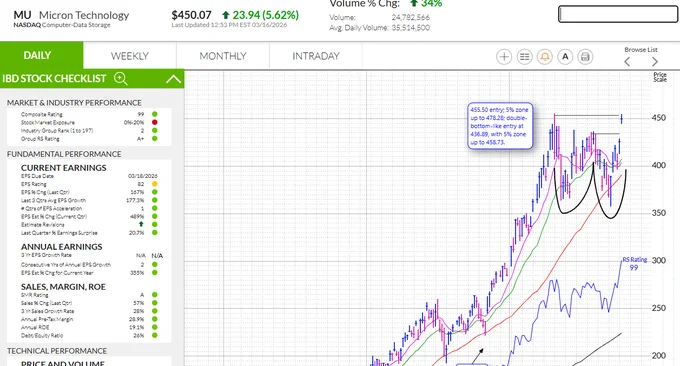Click the RS Rating 99 label on chart

coord(634,264)
